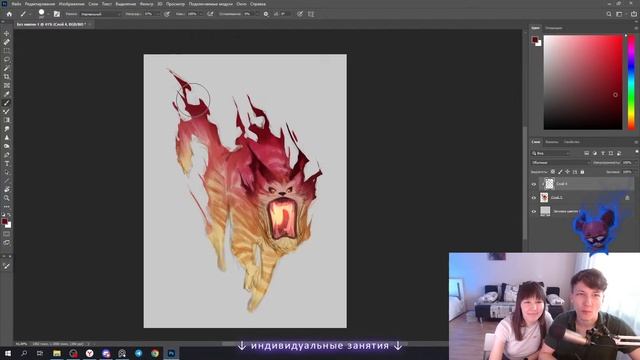Open Windows Start button

[7, 353]
